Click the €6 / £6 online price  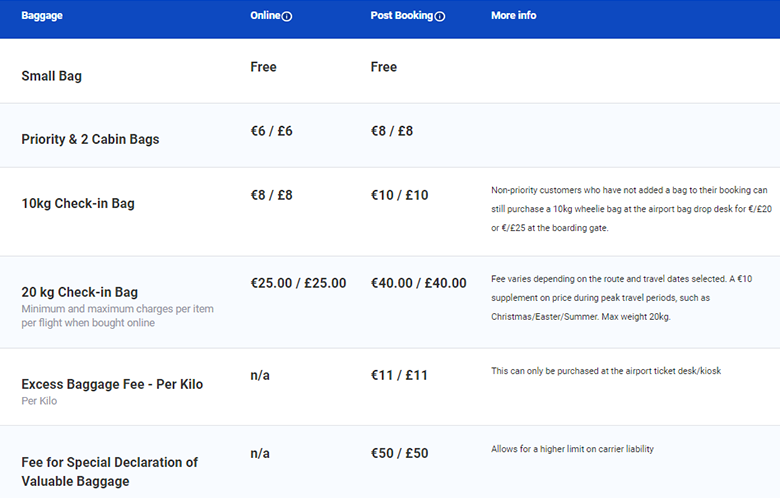click(x=271, y=131)
